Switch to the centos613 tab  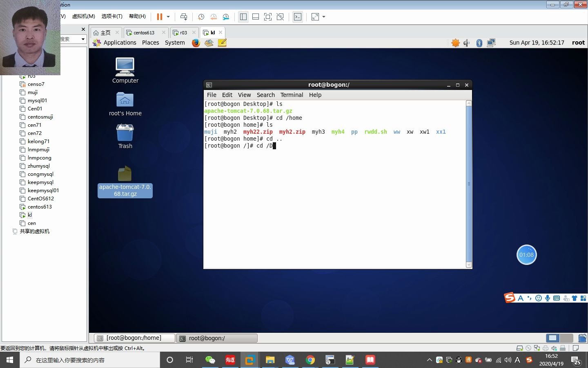point(144,32)
